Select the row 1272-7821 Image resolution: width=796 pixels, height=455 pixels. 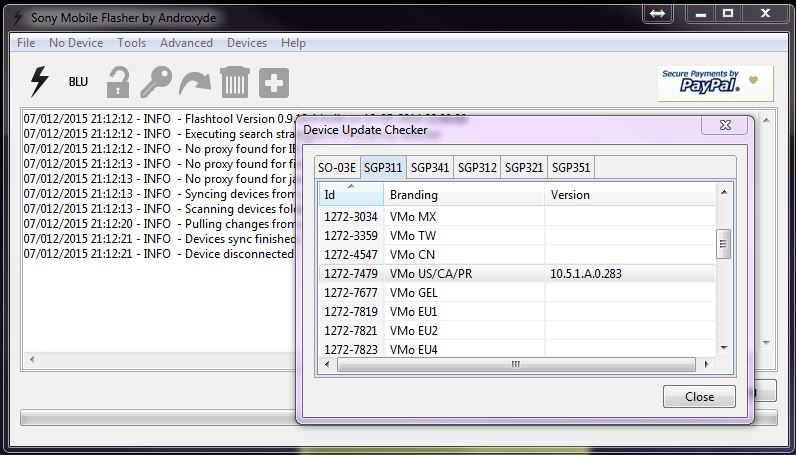[517, 331]
